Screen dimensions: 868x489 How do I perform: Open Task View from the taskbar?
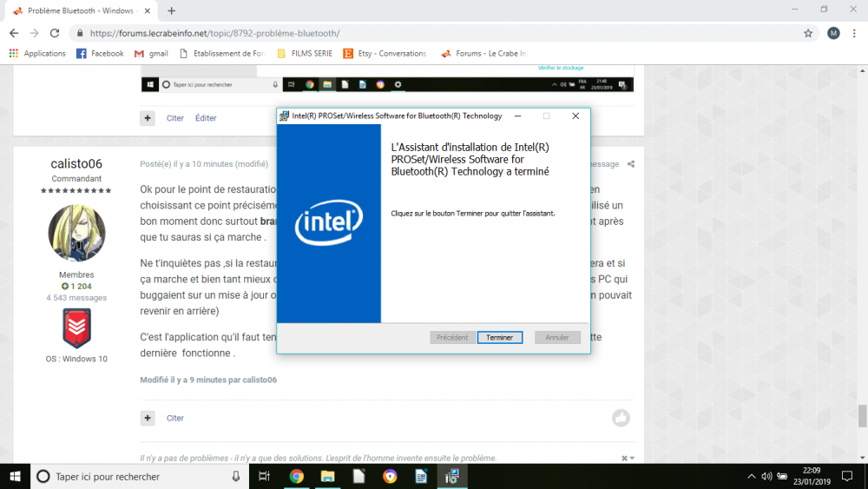click(265, 476)
